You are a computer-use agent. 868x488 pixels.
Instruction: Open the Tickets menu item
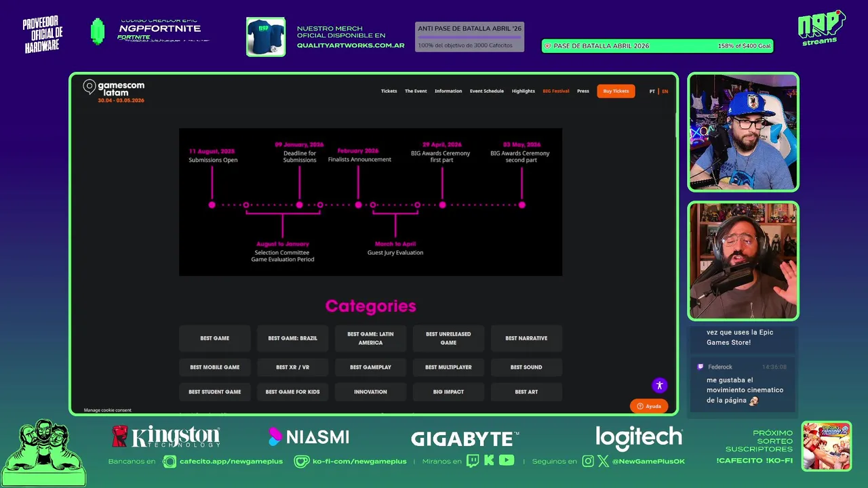[389, 91]
